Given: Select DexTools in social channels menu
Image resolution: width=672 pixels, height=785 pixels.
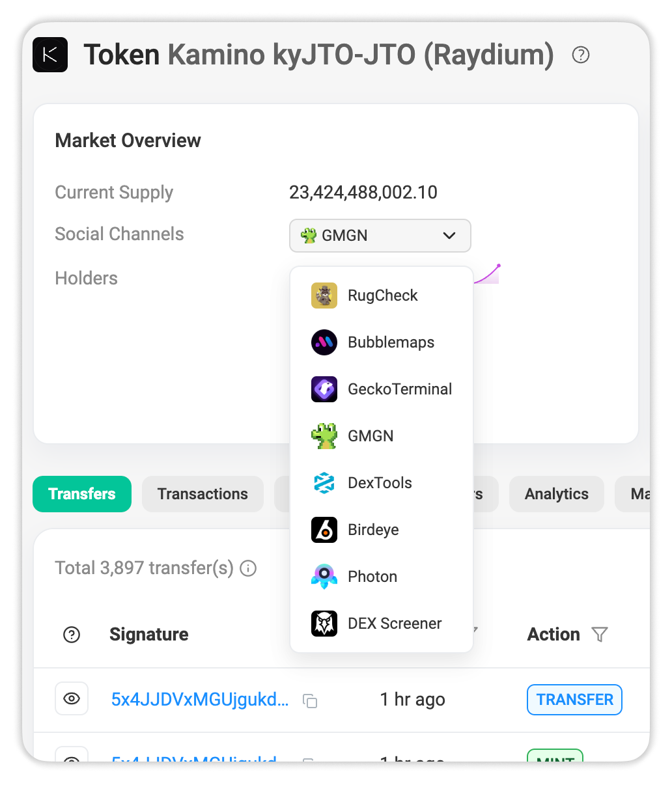Looking at the screenshot, I should 382,483.
